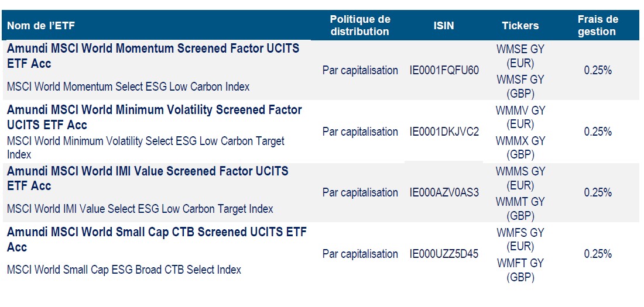Click "Par capitalisation" in the Small Cap row
644x307 pixels.
click(360, 254)
